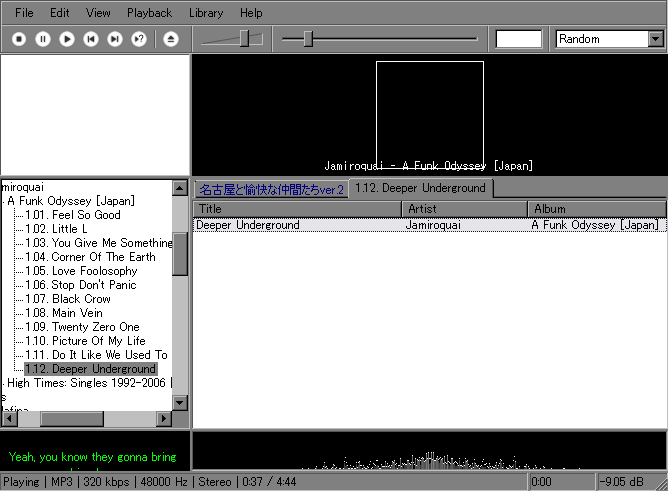This screenshot has width=668, height=491.
Task: Click Jamiroquai artist cell in playlist
Action: 433,225
